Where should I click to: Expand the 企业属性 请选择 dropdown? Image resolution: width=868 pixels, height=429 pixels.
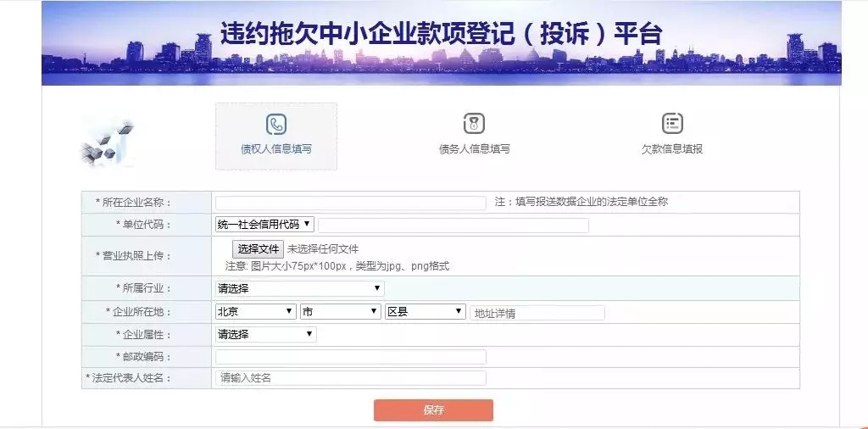(x=265, y=334)
